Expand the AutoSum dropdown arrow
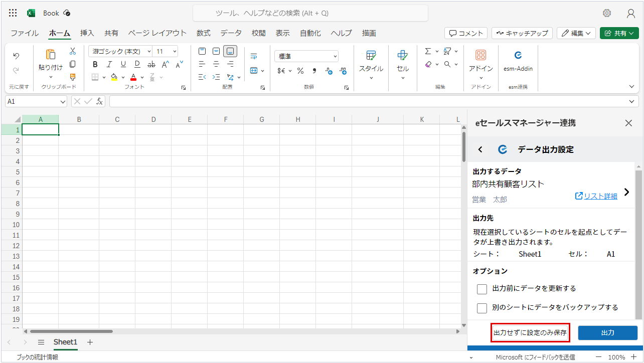This screenshot has width=644, height=363. [437, 51]
